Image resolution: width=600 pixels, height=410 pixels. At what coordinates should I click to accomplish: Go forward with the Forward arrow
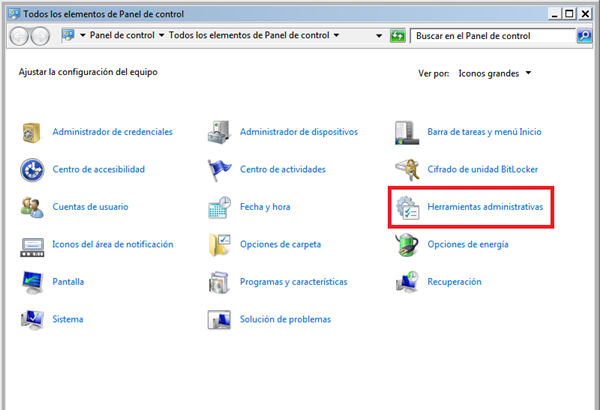(40, 36)
